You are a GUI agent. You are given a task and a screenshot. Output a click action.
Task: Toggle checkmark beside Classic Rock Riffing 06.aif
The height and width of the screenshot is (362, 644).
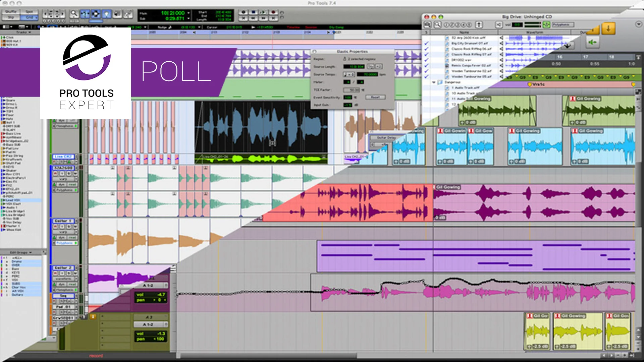click(426, 49)
